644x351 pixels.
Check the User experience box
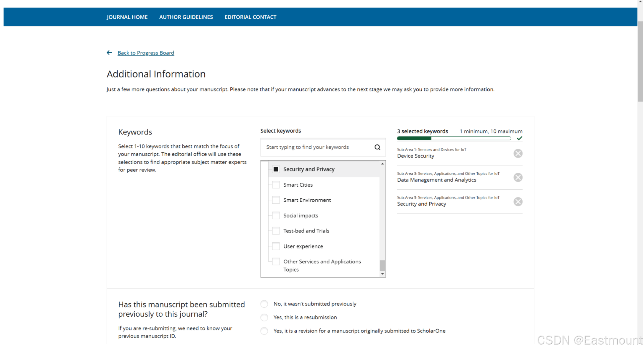pyautogui.click(x=276, y=246)
